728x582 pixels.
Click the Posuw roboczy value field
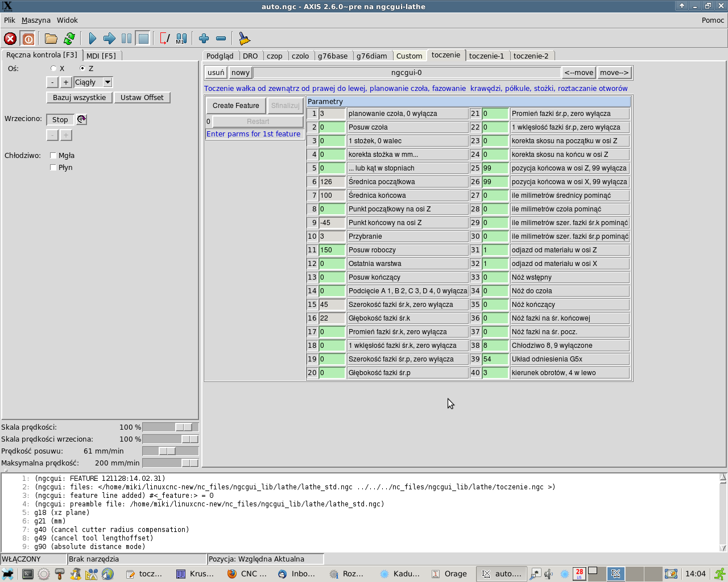click(332, 250)
